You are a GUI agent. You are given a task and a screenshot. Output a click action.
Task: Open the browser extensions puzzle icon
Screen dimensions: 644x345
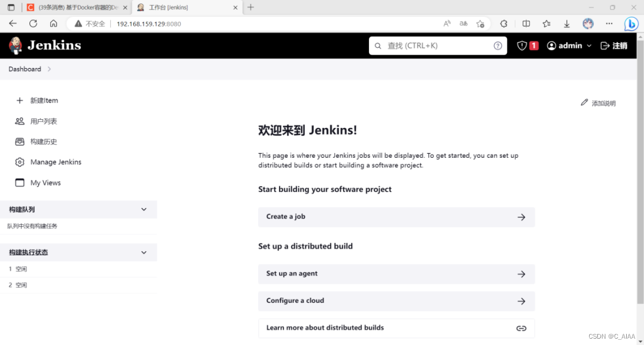tap(504, 24)
